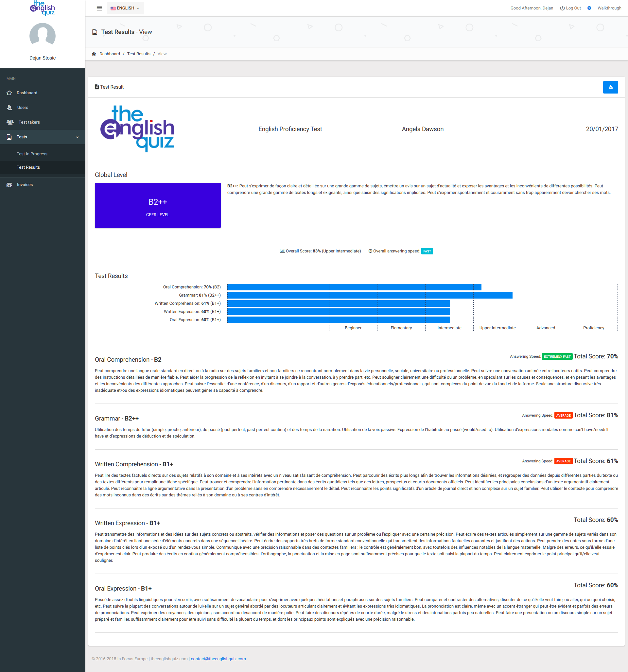Click the breadcrumb home icon

pyautogui.click(x=94, y=54)
